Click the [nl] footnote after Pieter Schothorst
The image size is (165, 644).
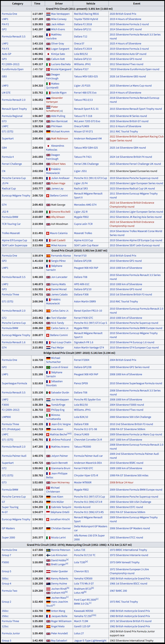pyautogui.click(x=61, y=111)
